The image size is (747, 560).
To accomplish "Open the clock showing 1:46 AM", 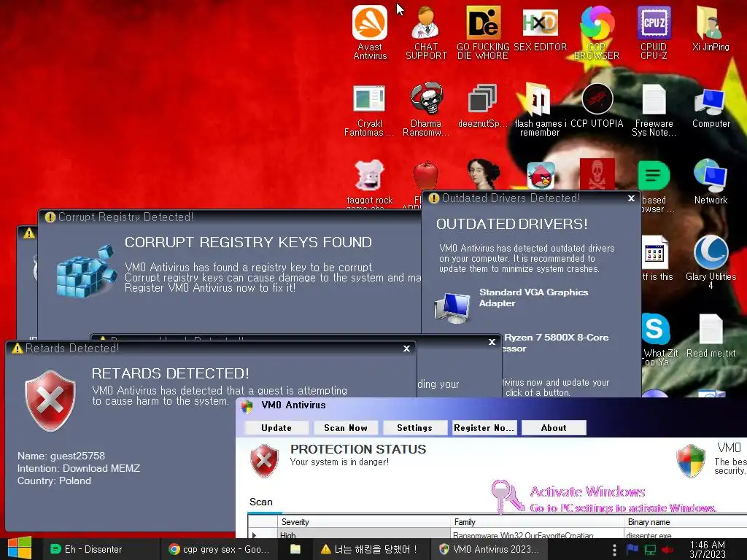I will tap(708, 549).
